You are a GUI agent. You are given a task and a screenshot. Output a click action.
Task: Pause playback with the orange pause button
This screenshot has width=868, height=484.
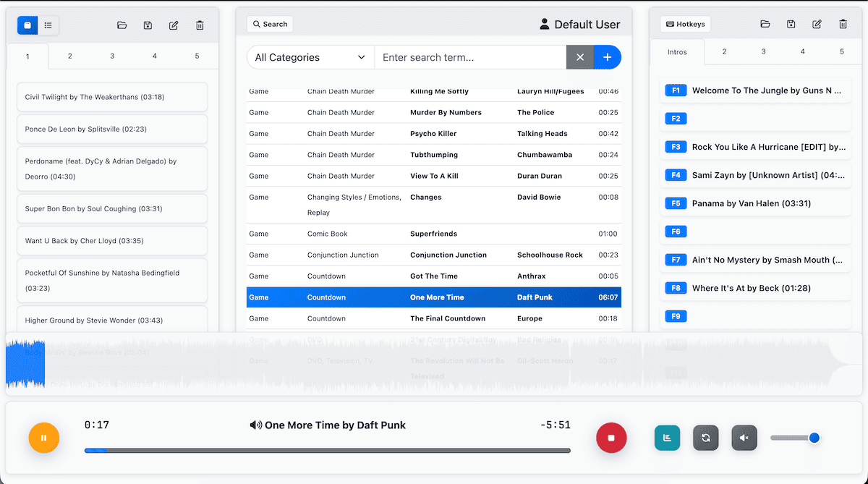click(43, 438)
